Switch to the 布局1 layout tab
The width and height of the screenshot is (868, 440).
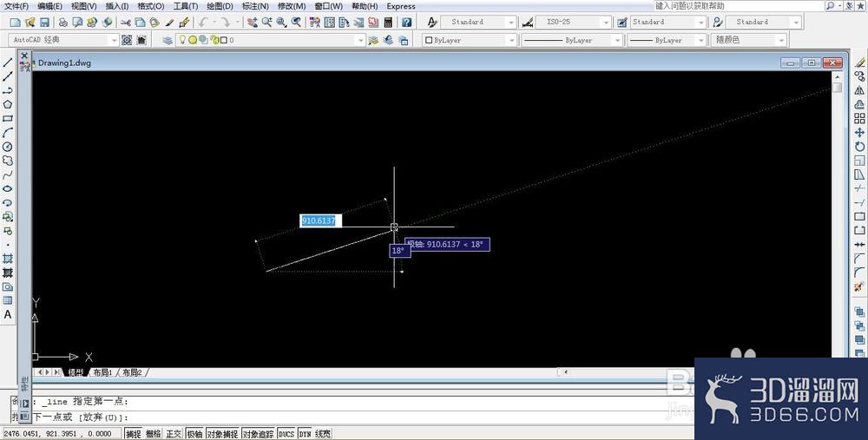pyautogui.click(x=102, y=372)
